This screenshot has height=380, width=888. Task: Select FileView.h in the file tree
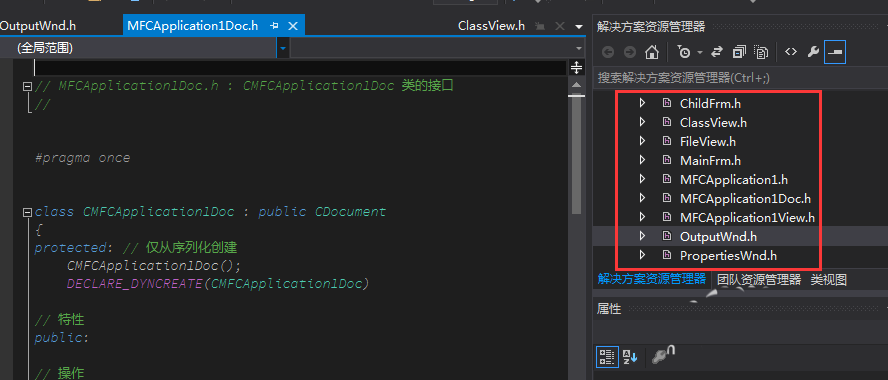click(707, 142)
